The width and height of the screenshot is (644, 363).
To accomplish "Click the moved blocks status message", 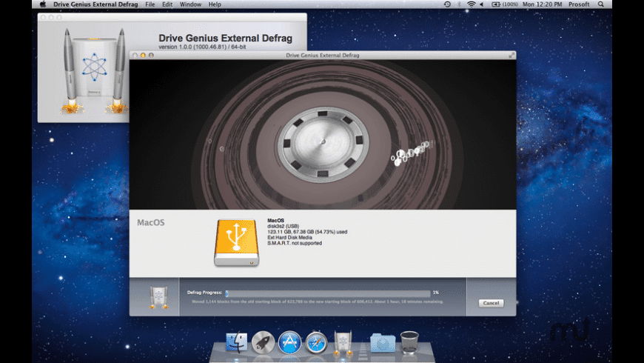I will (x=318, y=302).
